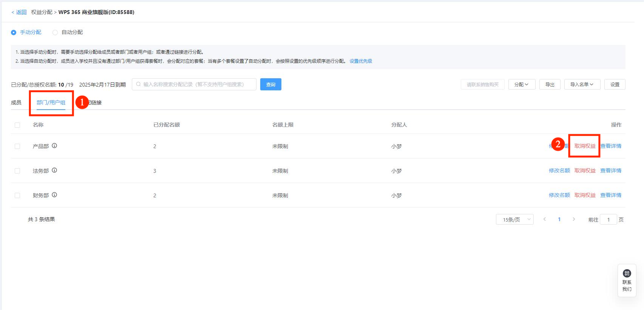This screenshot has width=644, height=310.
Task: Click the 设置优先级 link
Action: pos(361,61)
